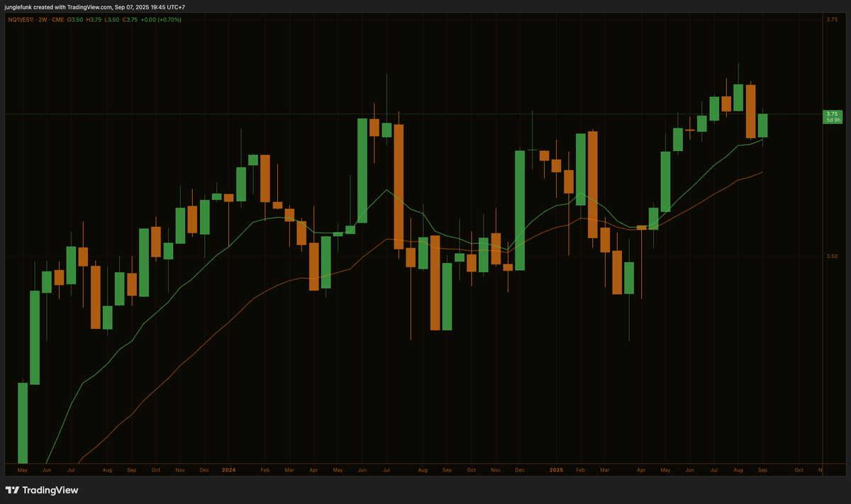
Task: Click the L3.50 low value
Action: (111, 20)
